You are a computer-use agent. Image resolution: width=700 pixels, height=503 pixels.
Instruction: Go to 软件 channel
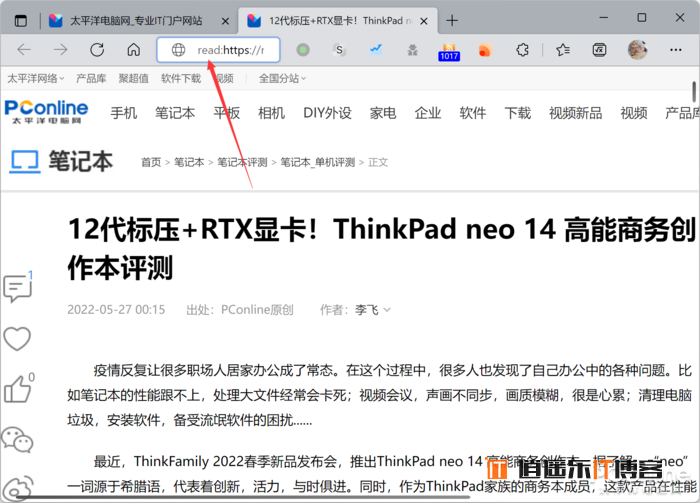tap(473, 113)
